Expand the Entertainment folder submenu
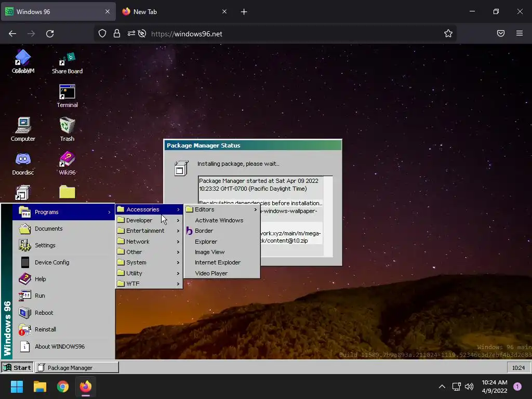 [x=149, y=231]
